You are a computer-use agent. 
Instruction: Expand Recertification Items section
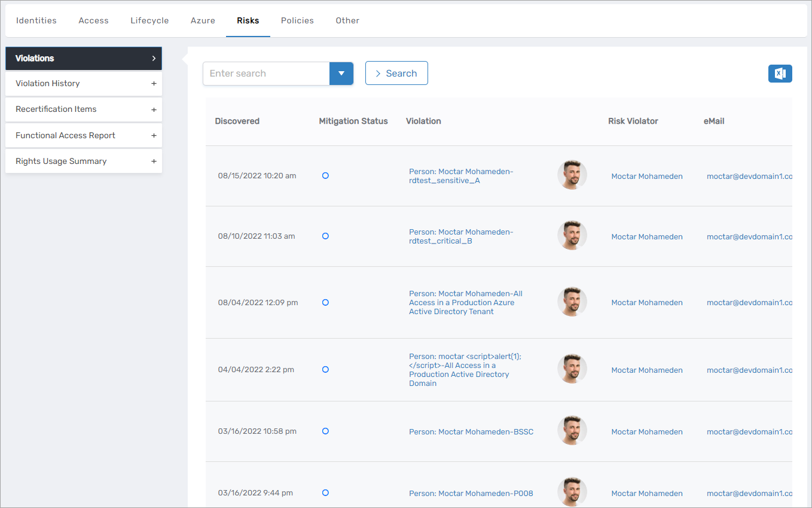154,109
